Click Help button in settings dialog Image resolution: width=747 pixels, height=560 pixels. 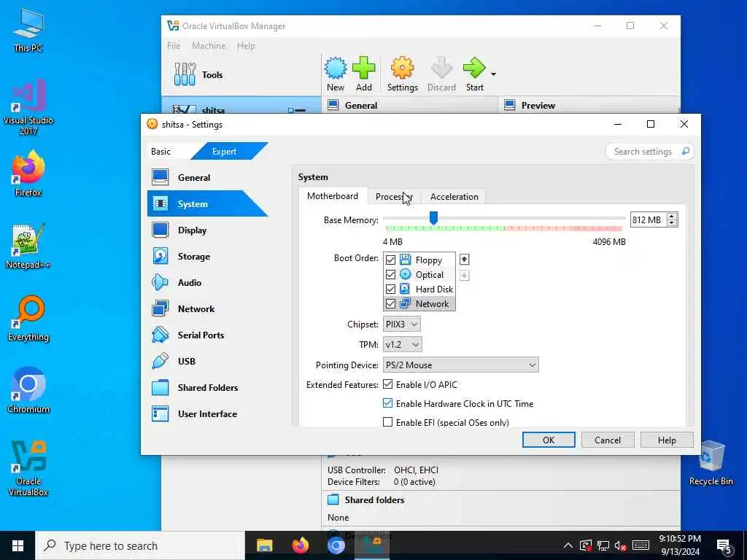point(667,440)
